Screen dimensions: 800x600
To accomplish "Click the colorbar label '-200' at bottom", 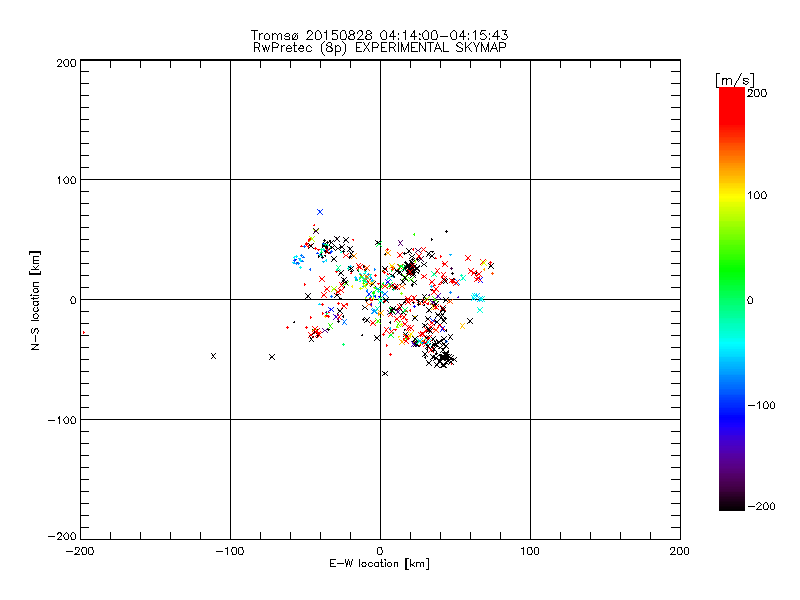I will click(x=761, y=506).
